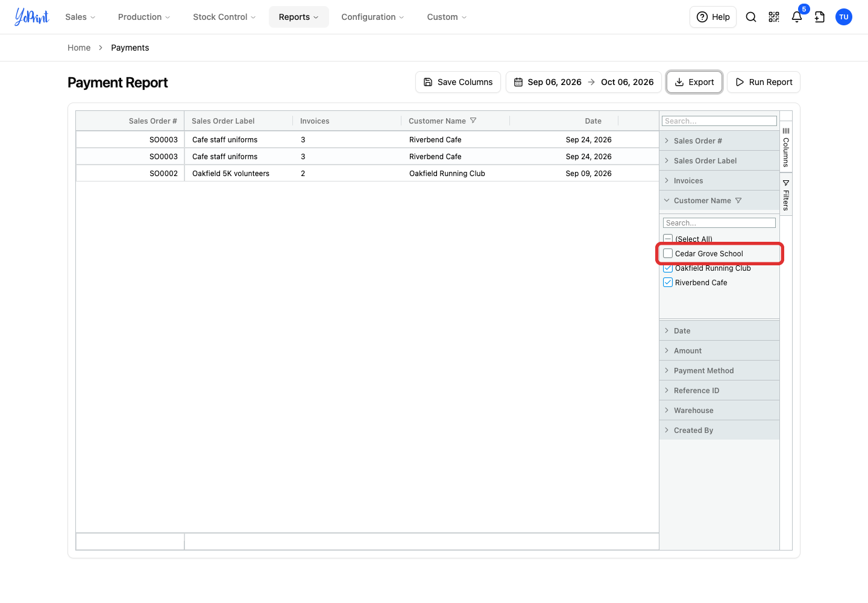Screen dimensions: 868x603
Task: Collapse the Customer Name filter
Action: pos(719,201)
